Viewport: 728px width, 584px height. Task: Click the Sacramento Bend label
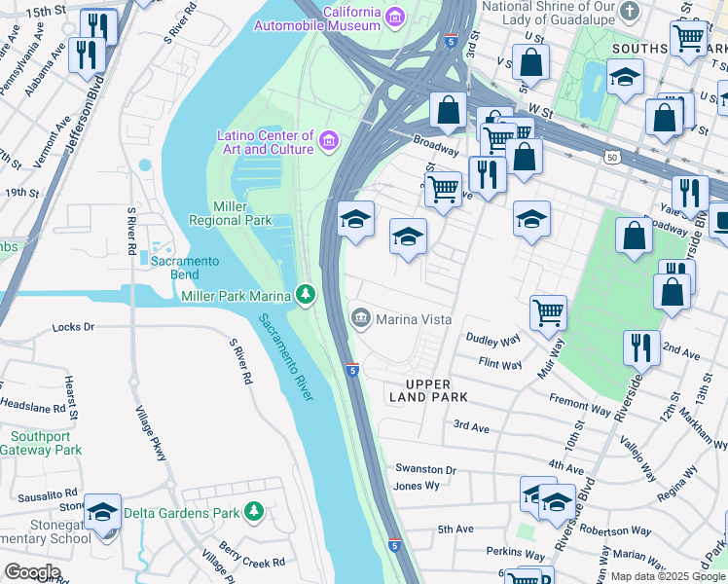click(185, 268)
